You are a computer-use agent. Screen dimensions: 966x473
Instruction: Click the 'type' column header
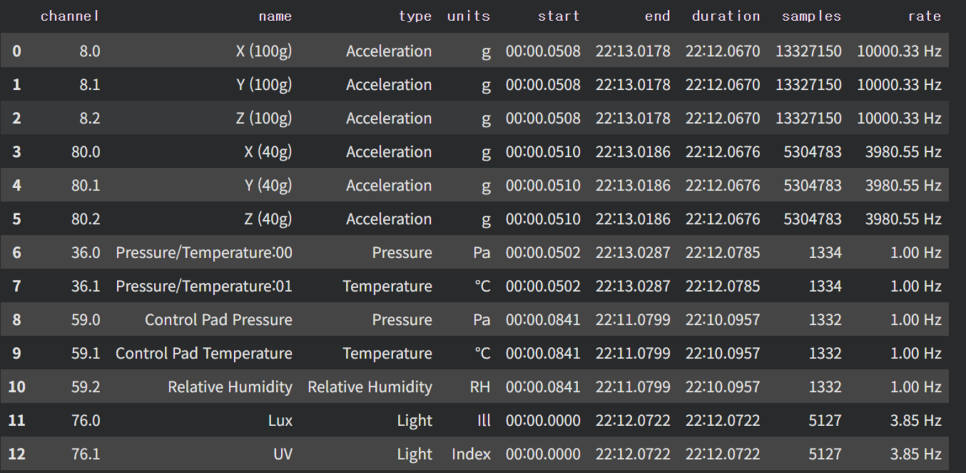click(x=415, y=16)
